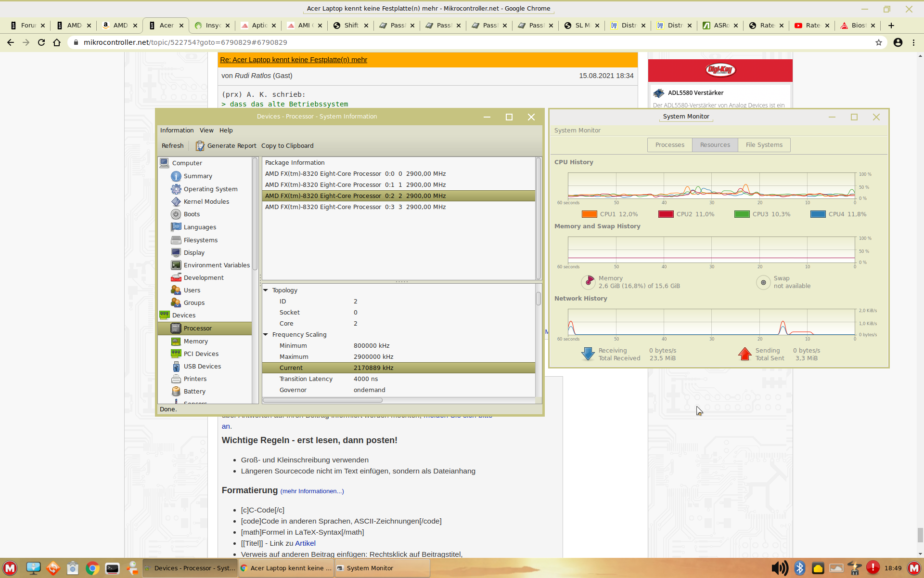Select processor row 0:3 in list
This screenshot has height=578, width=924.
398,207
